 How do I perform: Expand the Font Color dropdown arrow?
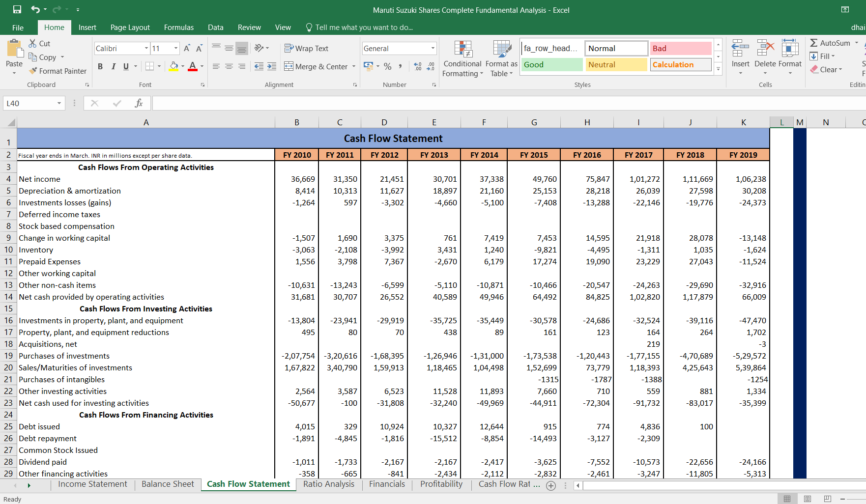point(202,66)
